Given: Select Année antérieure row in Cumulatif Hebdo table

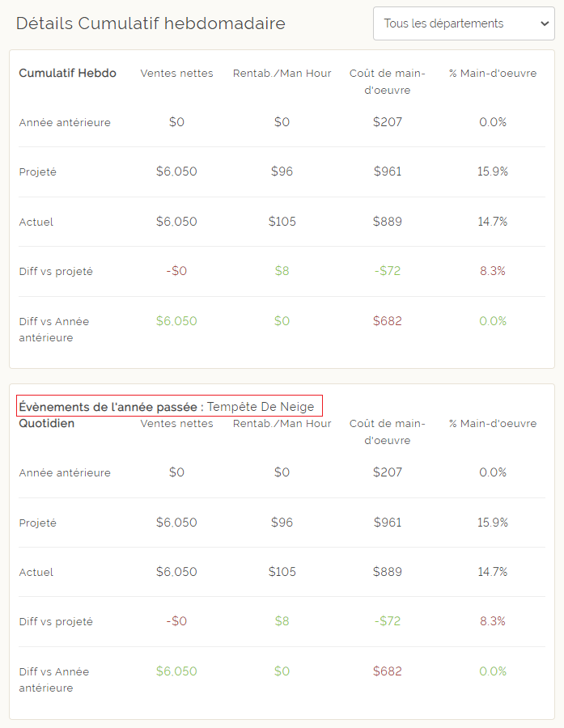Looking at the screenshot, I should click(65, 122).
